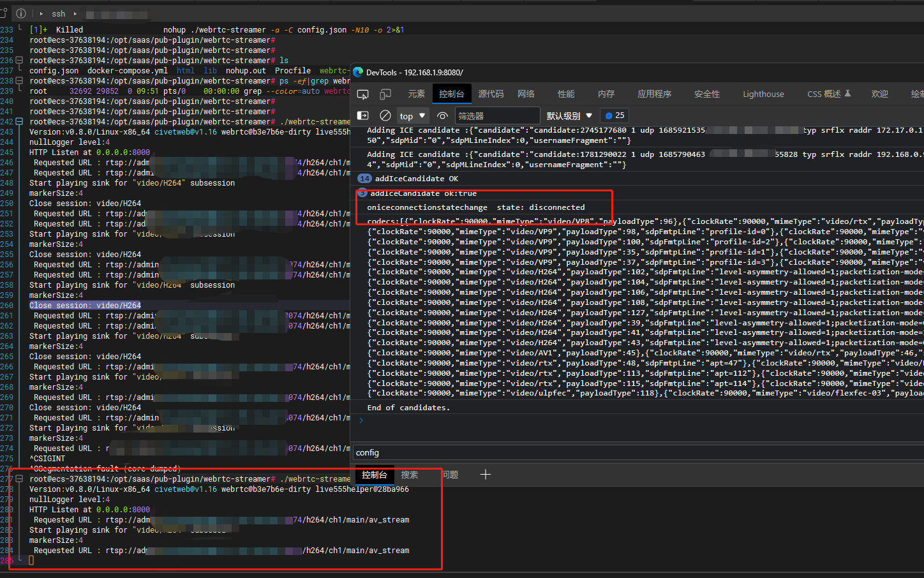Switch to the 网络 panel tab

pos(526,93)
